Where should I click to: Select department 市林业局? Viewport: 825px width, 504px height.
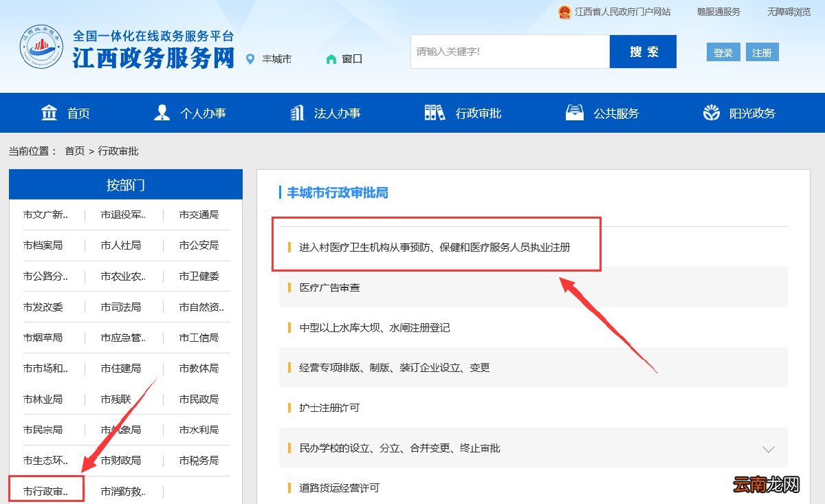pyautogui.click(x=43, y=399)
